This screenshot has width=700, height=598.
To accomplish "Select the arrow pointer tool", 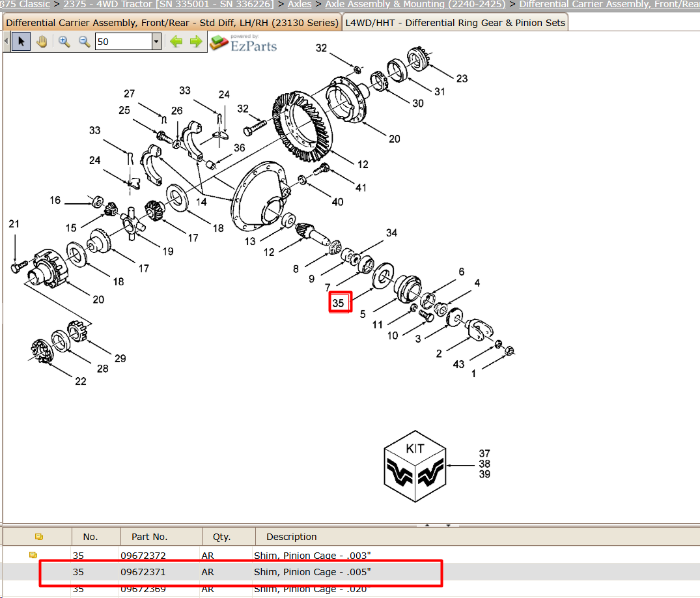I will pyautogui.click(x=21, y=42).
